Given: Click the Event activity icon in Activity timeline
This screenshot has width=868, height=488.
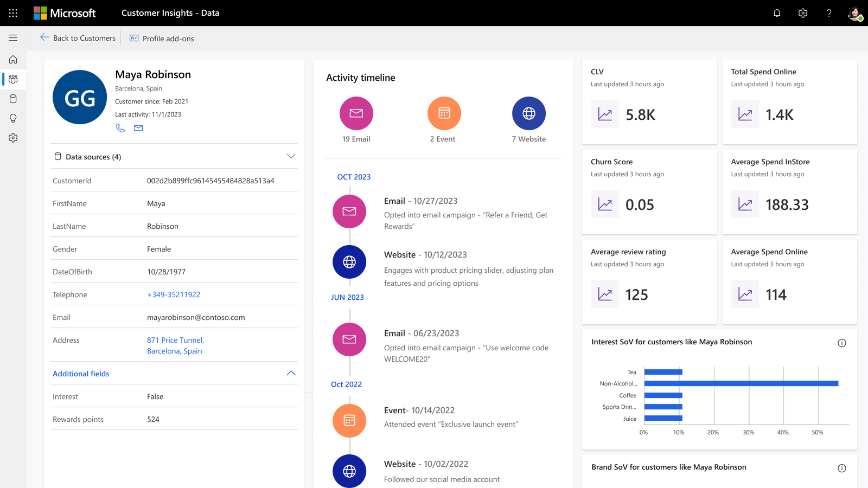Looking at the screenshot, I should [444, 113].
